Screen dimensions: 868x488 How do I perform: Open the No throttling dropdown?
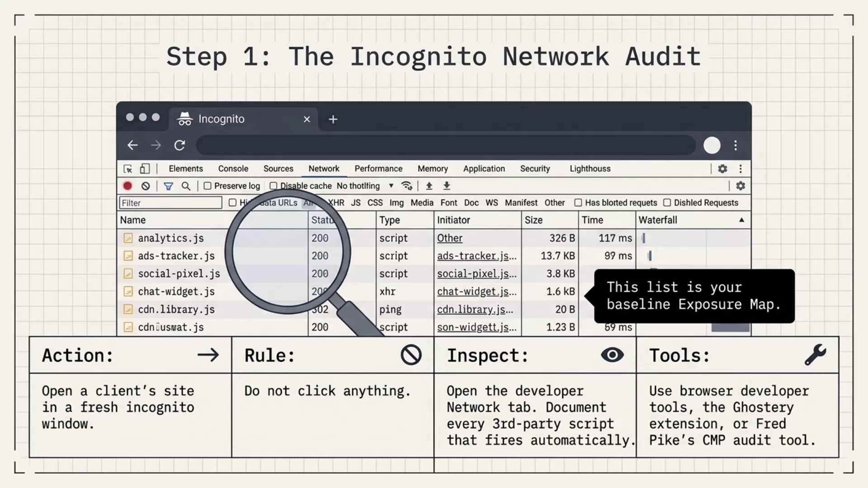(365, 186)
